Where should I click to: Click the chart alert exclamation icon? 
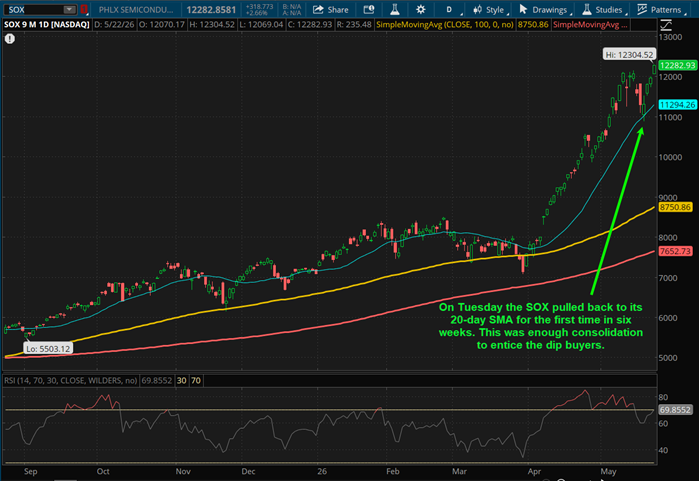pos(10,39)
